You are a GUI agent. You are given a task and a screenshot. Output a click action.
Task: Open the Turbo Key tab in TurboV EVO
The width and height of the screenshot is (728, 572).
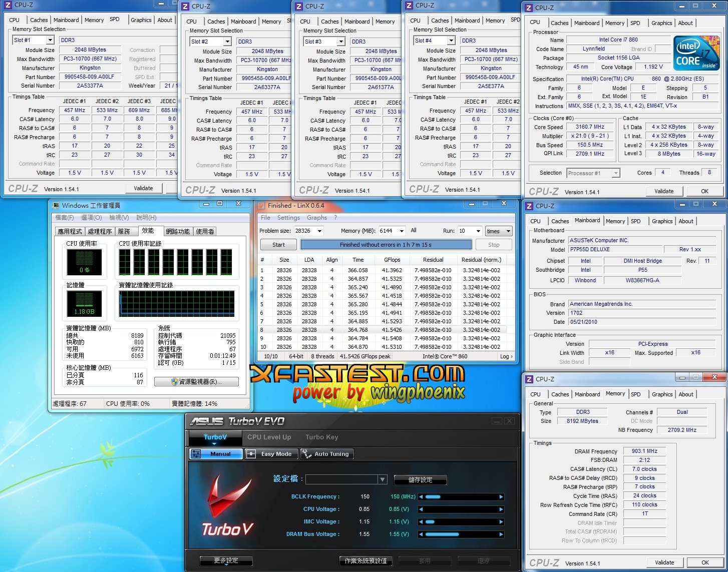click(x=322, y=437)
